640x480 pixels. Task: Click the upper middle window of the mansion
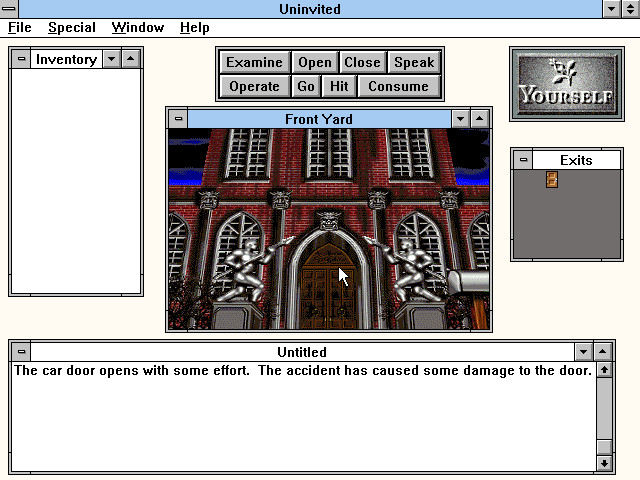click(329, 154)
